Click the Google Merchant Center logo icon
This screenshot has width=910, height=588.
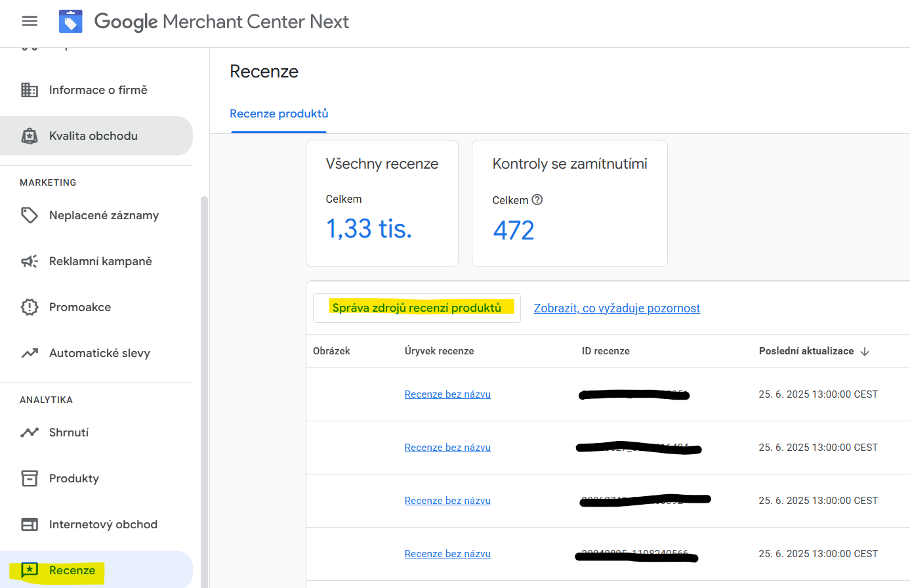point(71,21)
